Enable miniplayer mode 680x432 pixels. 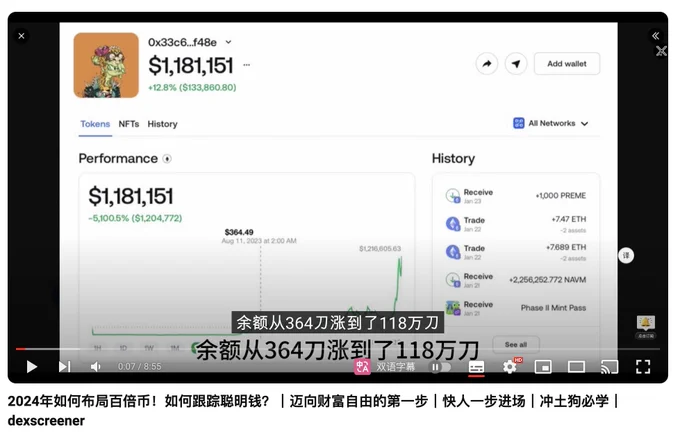543,367
